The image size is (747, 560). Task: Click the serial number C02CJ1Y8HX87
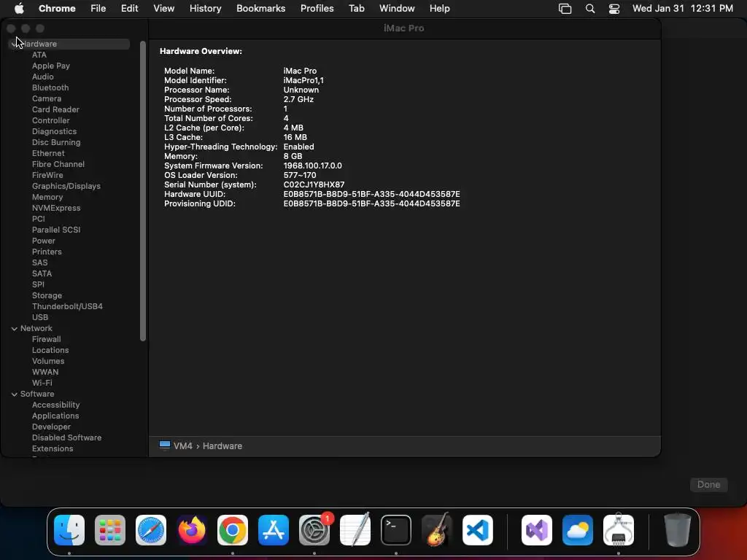[x=314, y=184]
